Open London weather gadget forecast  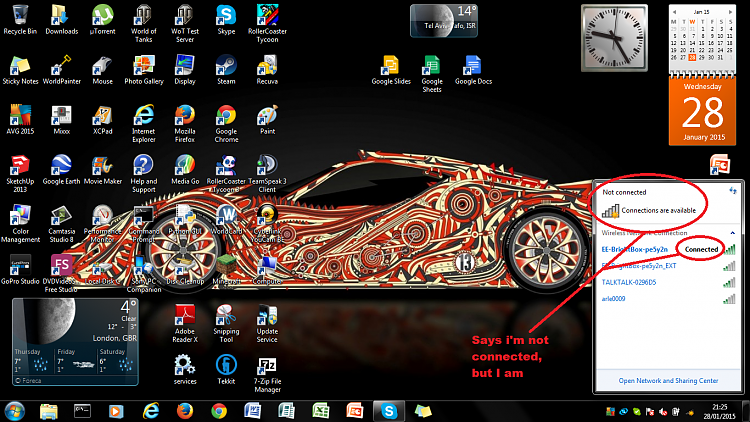click(x=75, y=342)
